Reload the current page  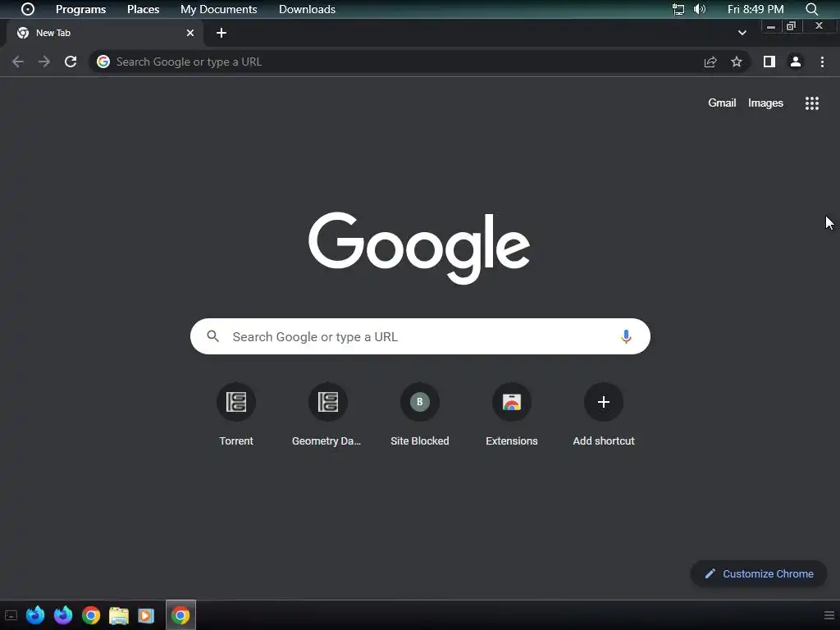(x=71, y=62)
